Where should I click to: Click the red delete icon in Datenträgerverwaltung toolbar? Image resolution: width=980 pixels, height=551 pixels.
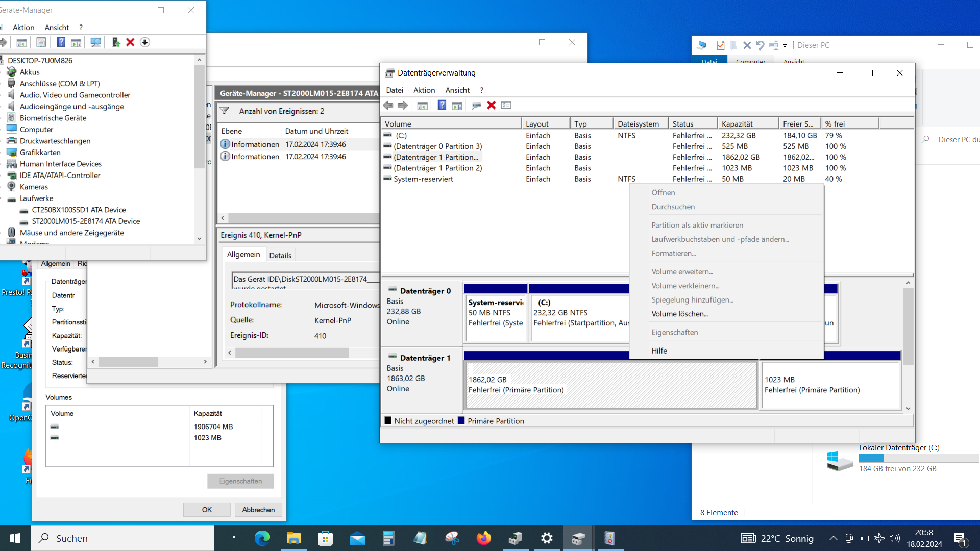(491, 105)
